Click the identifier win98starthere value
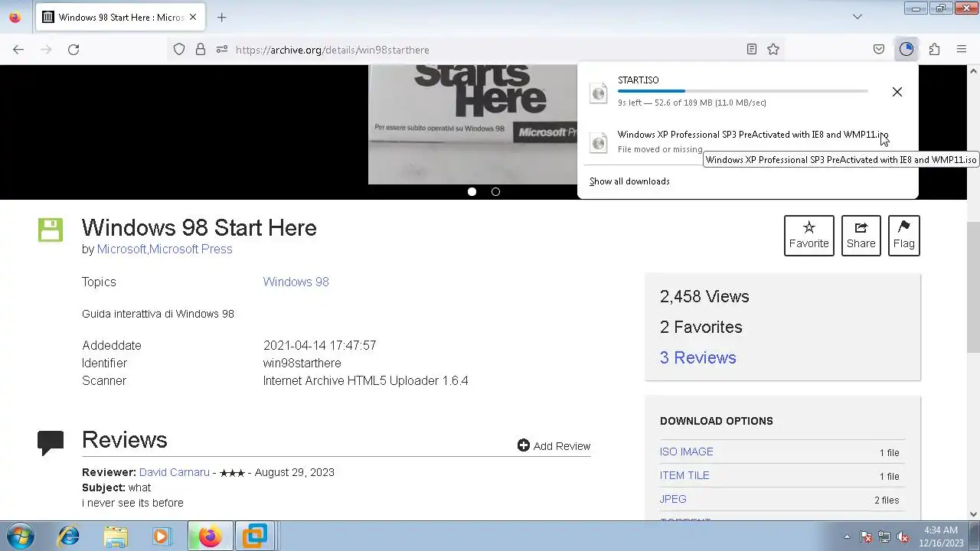The height and width of the screenshot is (551, 980). tap(302, 363)
